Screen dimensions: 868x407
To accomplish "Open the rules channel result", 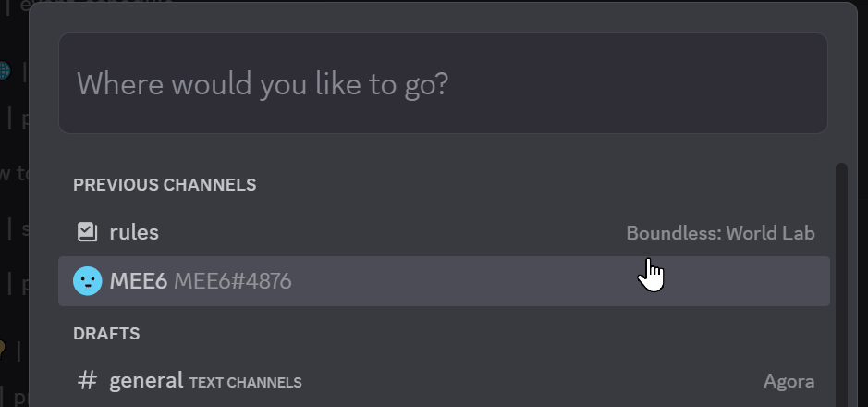I will [134, 232].
